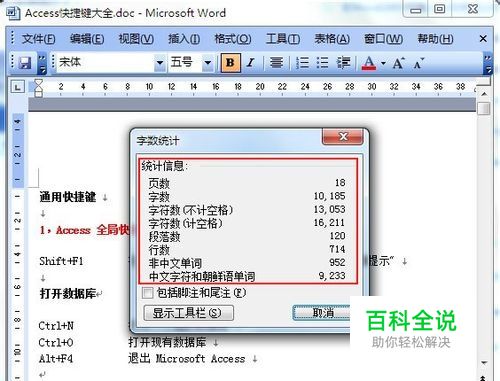Click the 字符数(不计空格) value 13,053
This screenshot has width=500, height=381.
click(329, 209)
